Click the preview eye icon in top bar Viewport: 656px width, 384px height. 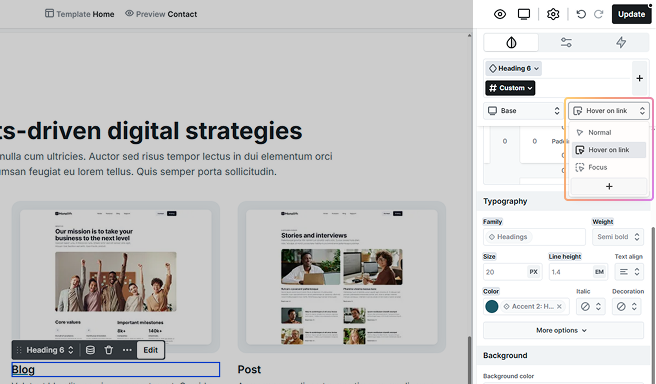pos(500,14)
